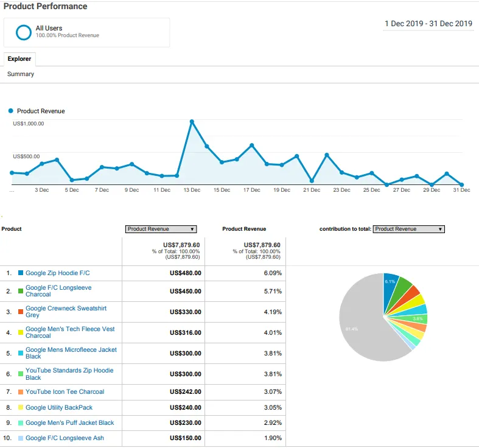Open the Google Zip Hoodie F/C product link
This screenshot has height=448, width=479.
pos(58,273)
